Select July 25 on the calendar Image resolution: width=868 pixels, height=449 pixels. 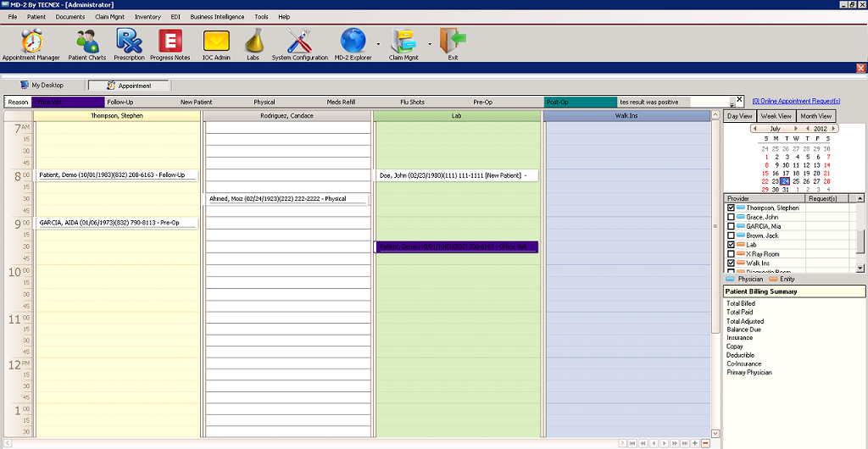point(795,181)
